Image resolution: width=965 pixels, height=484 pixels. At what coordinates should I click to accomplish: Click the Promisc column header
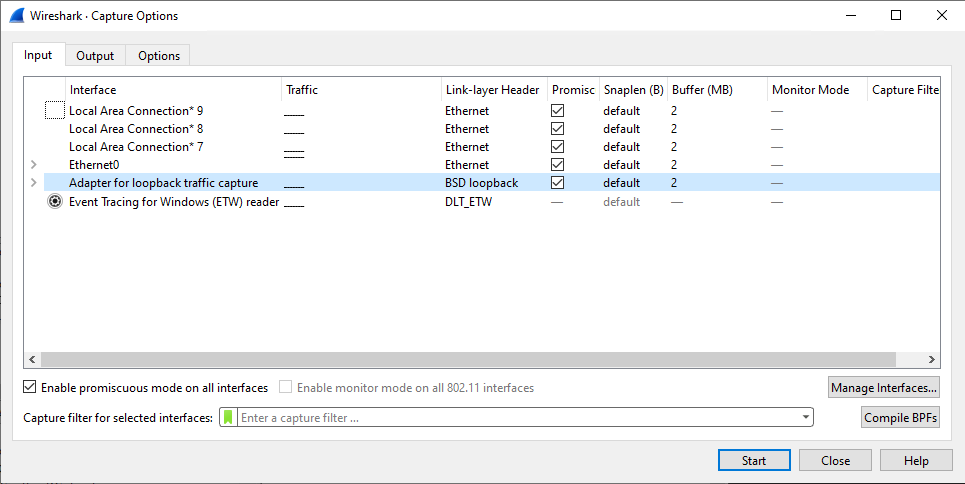tap(573, 90)
